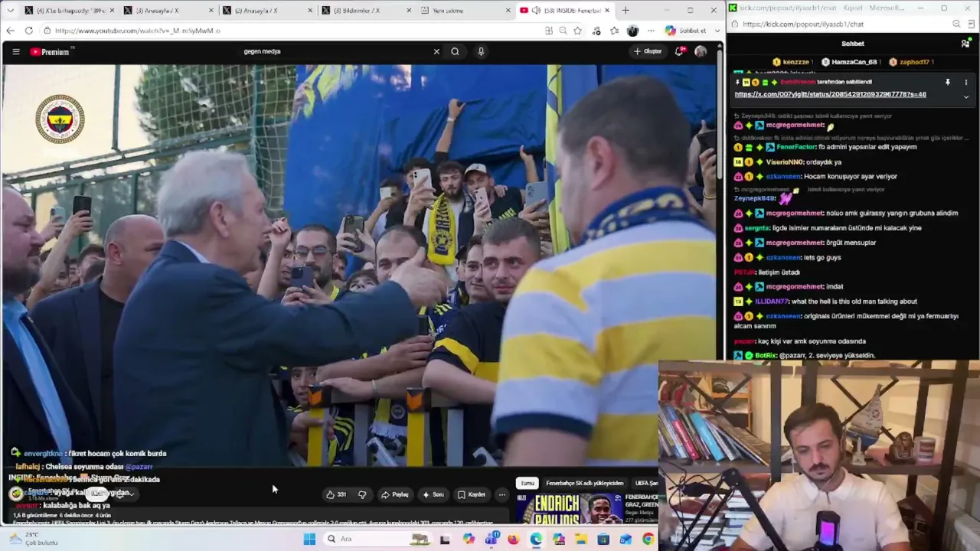Open the YouTube notifications bell
980x551 pixels.
click(x=679, y=51)
